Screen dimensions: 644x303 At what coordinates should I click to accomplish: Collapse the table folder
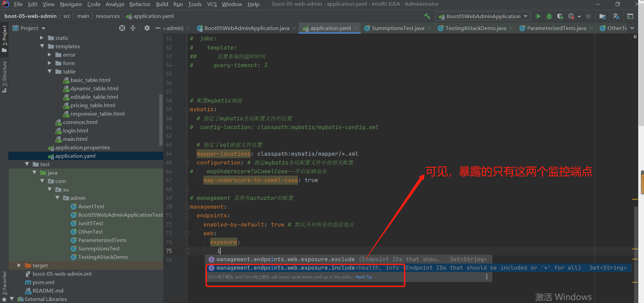50,71
